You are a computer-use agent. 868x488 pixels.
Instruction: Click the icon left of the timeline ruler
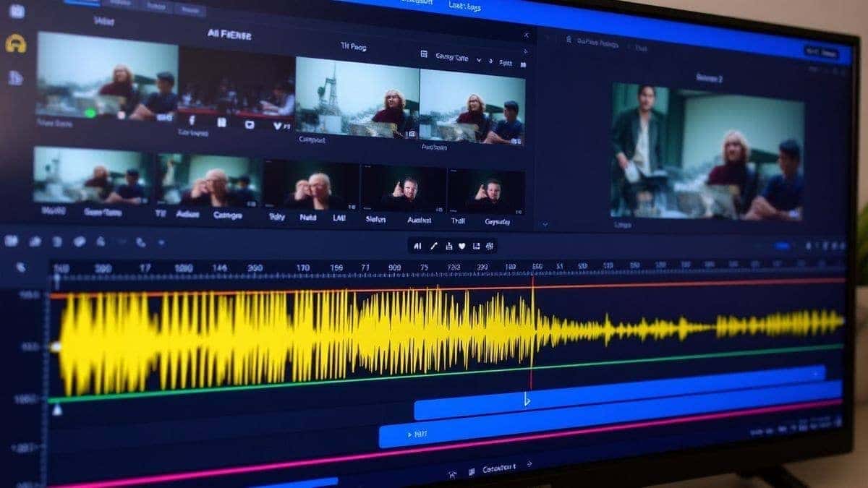21,267
